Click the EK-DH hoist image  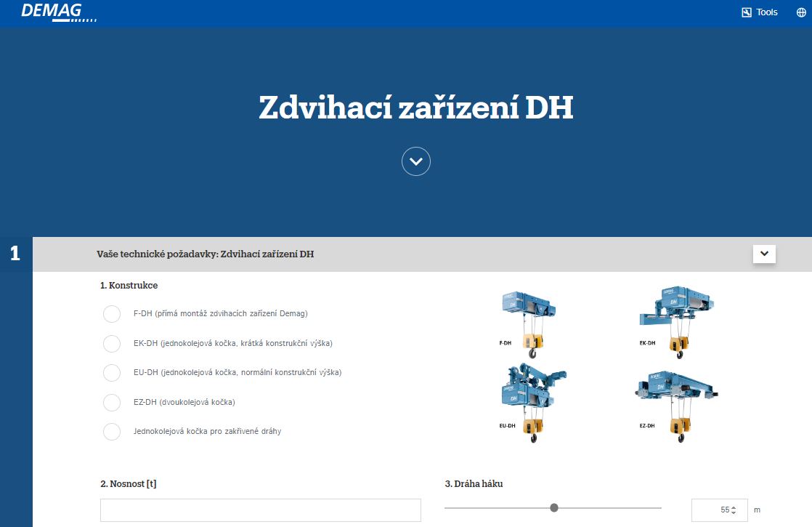point(676,322)
